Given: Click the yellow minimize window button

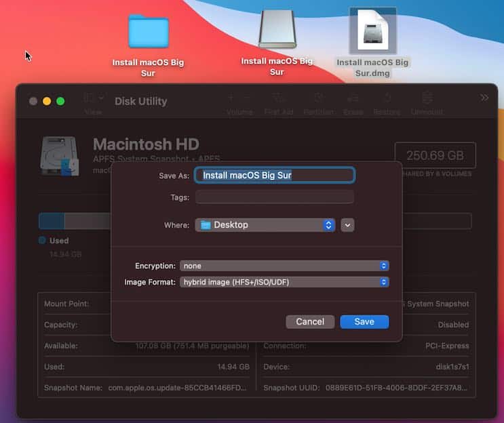Looking at the screenshot, I should (47, 101).
